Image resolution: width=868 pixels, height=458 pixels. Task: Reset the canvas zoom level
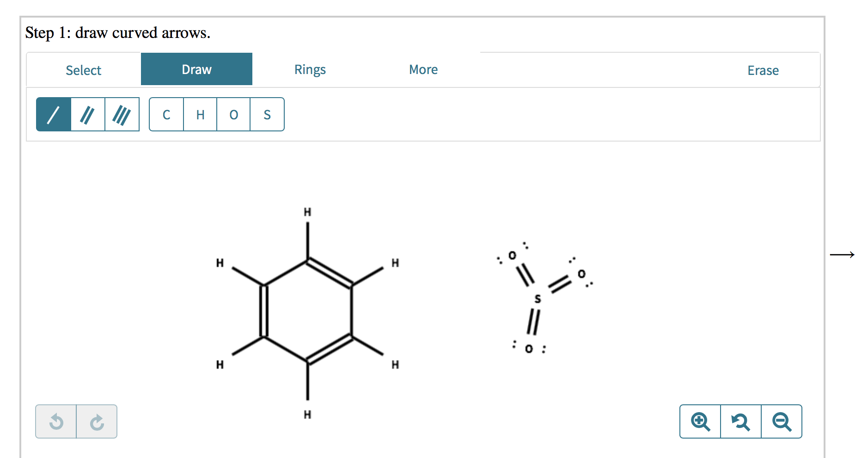click(740, 421)
